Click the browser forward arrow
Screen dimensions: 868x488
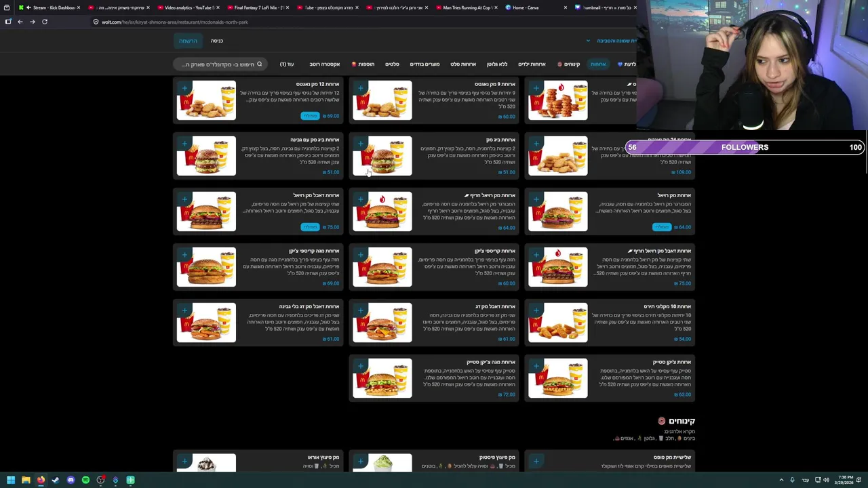32,22
